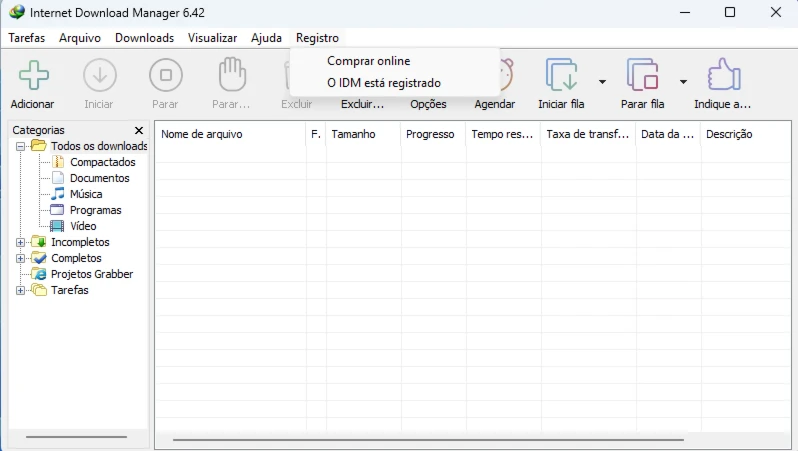
Task: Select the Música category icon
Action: (x=58, y=194)
